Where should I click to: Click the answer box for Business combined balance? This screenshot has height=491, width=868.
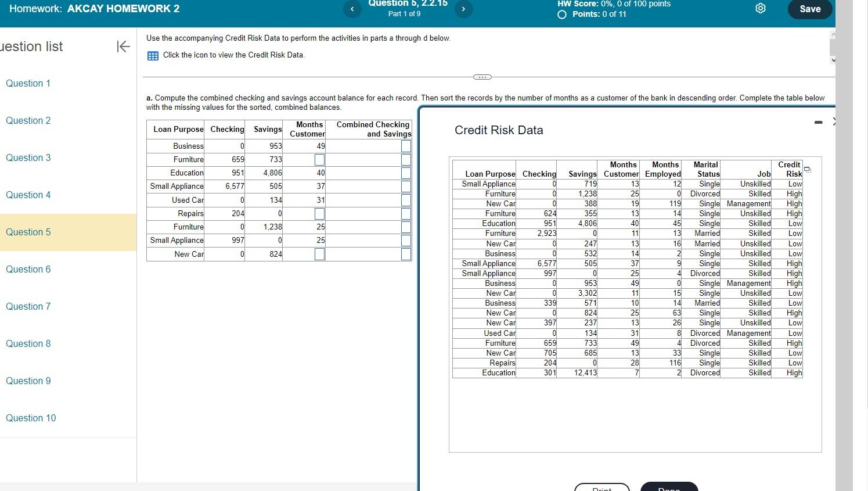pyautogui.click(x=405, y=145)
